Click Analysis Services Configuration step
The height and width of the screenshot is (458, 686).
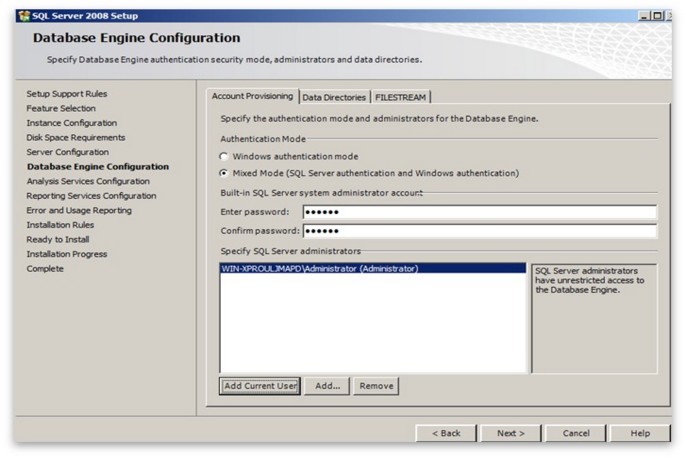pos(88,181)
